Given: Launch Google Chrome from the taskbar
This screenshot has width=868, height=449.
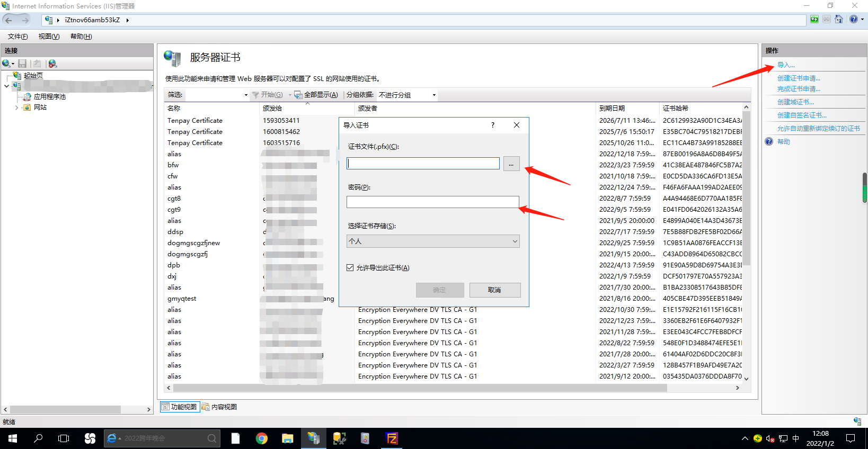Looking at the screenshot, I should (x=262, y=438).
